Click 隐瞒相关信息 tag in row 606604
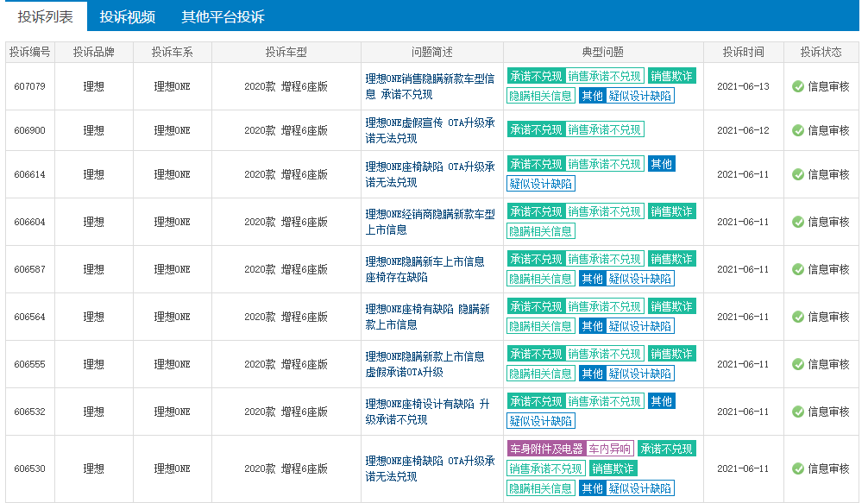The width and height of the screenshot is (868, 503). (x=541, y=232)
